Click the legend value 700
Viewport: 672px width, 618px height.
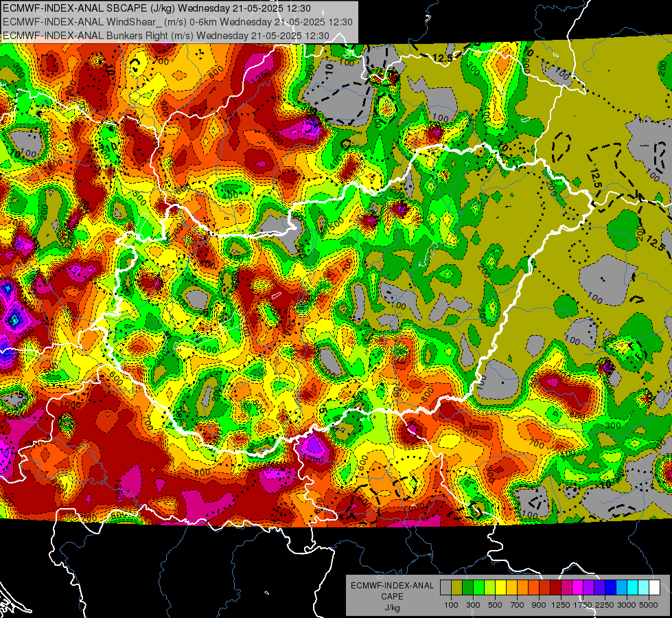click(518, 605)
